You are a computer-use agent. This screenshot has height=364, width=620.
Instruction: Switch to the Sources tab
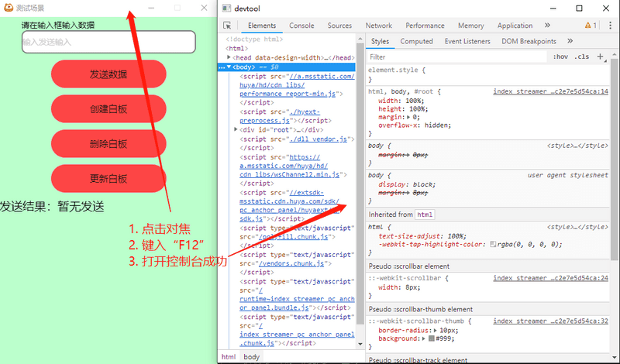[339, 26]
